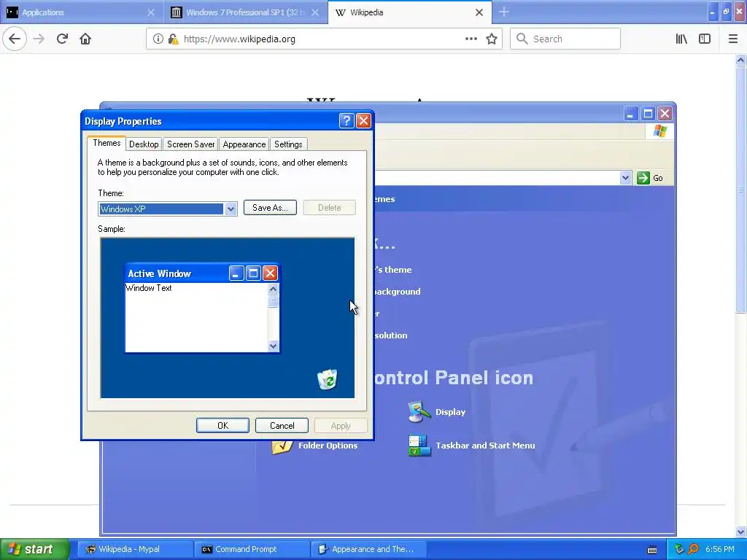The height and width of the screenshot is (560, 747).
Task: Open a new browser tab with plus
Action: (504, 12)
